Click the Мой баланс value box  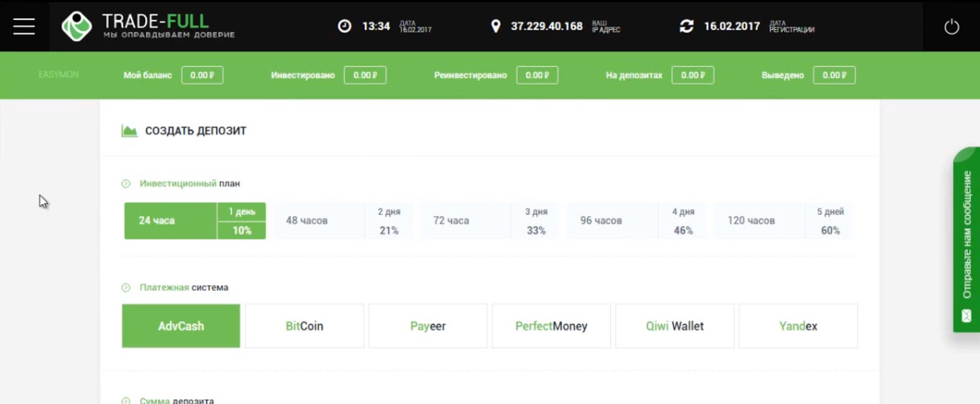click(202, 75)
